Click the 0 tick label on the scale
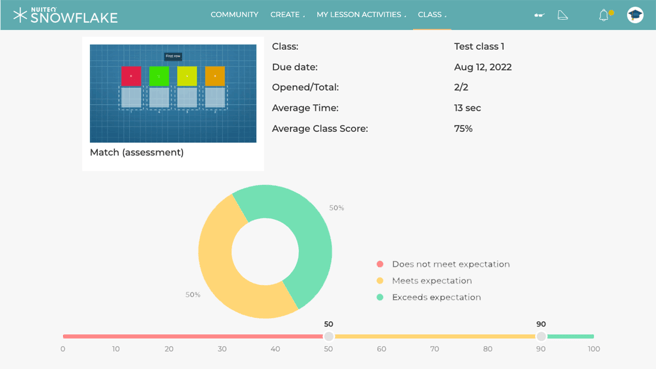 63,349
